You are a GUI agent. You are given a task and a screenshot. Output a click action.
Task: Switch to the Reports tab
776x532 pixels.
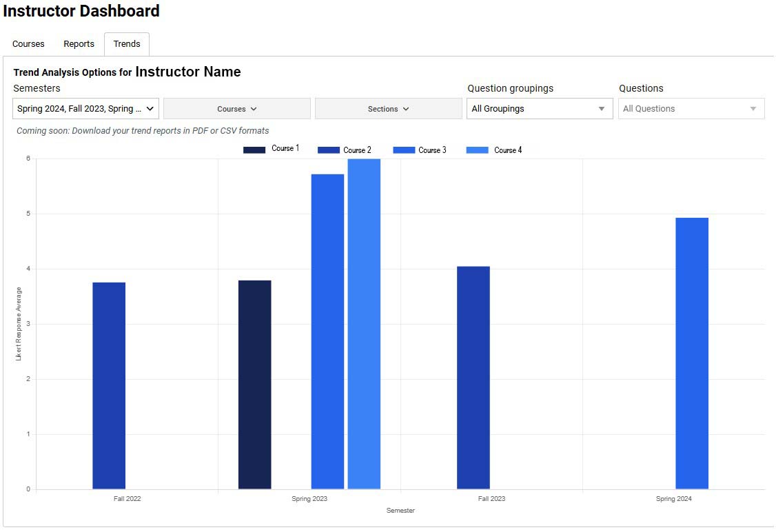[x=79, y=44]
